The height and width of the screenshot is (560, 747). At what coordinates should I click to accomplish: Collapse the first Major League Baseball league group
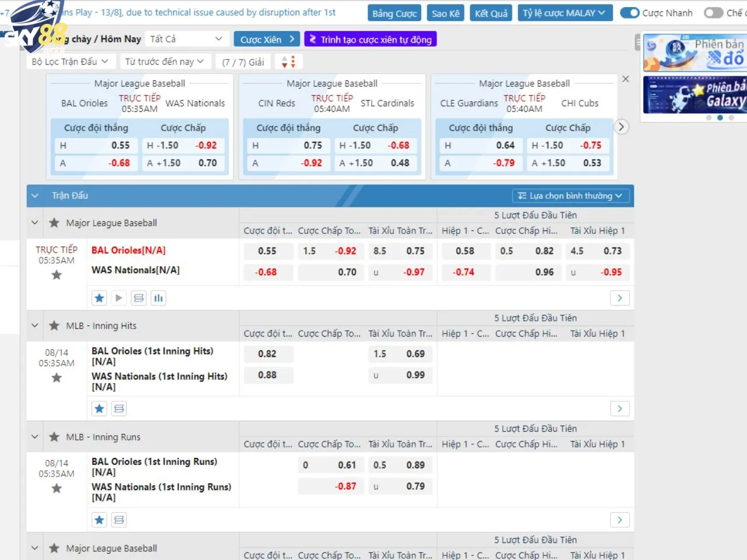pos(35,223)
